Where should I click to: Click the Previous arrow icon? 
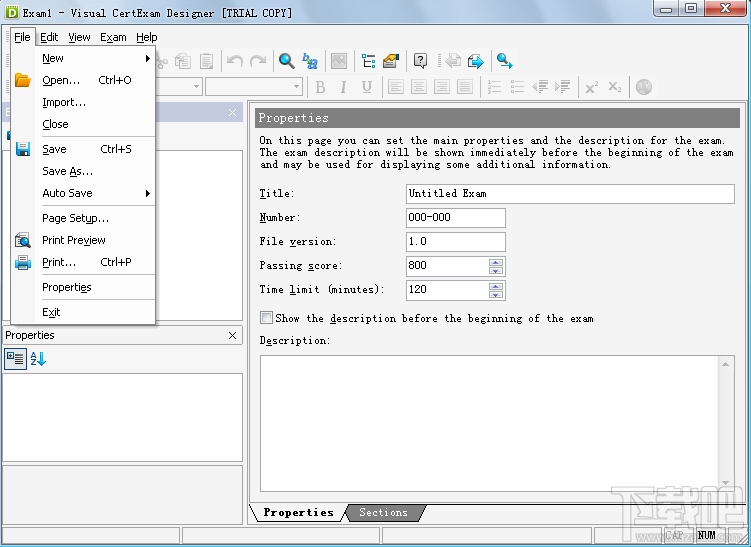click(453, 61)
